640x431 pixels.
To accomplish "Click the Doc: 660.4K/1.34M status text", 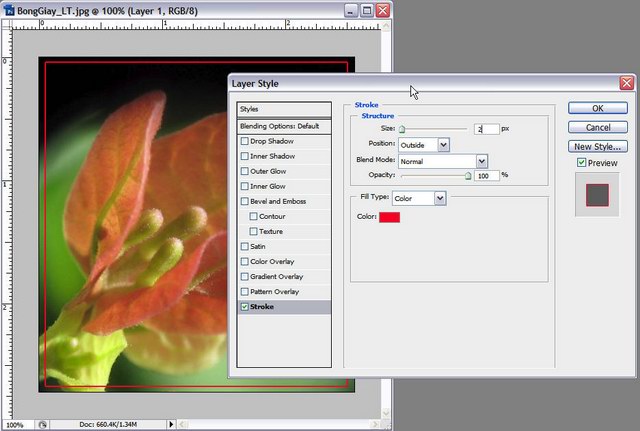I will coord(108,424).
